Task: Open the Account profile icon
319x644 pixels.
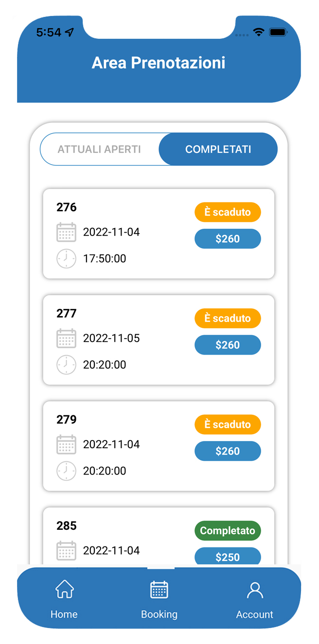Action: (255, 590)
